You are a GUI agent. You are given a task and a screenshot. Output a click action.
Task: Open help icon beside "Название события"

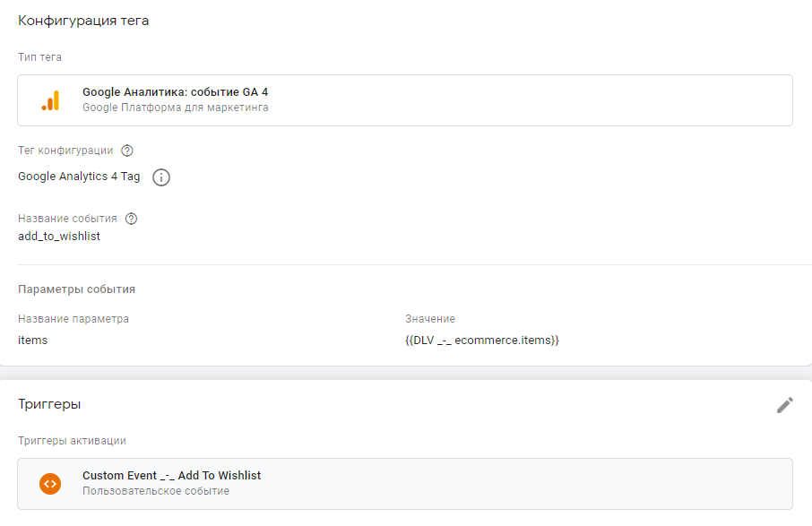[132, 219]
